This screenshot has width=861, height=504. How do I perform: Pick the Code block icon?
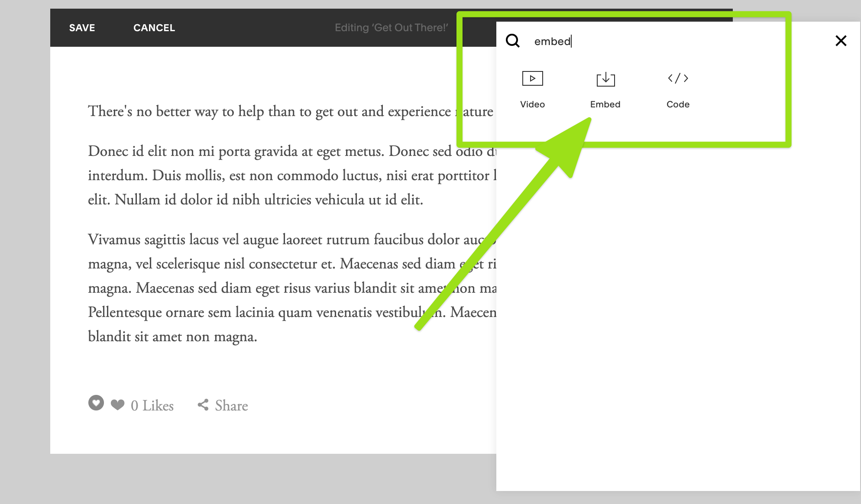coord(678,78)
